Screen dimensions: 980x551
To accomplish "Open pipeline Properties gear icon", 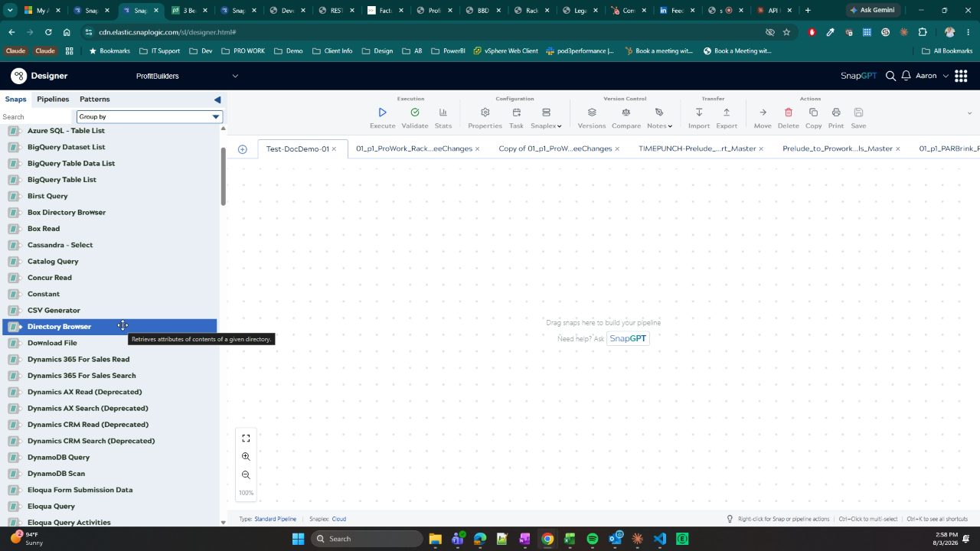I will (x=485, y=112).
